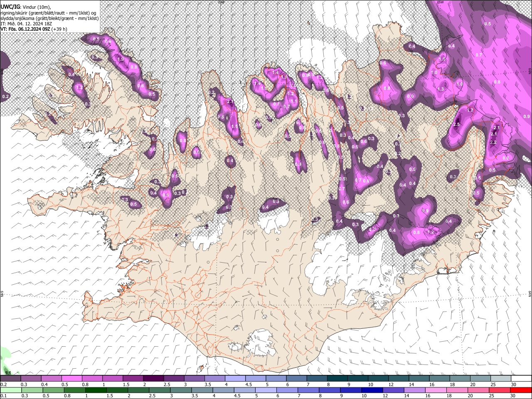This screenshot has width=532, height=399.
Task: Click the upper legend swatch between 1 and 1.5
Action: (x=112, y=378)
